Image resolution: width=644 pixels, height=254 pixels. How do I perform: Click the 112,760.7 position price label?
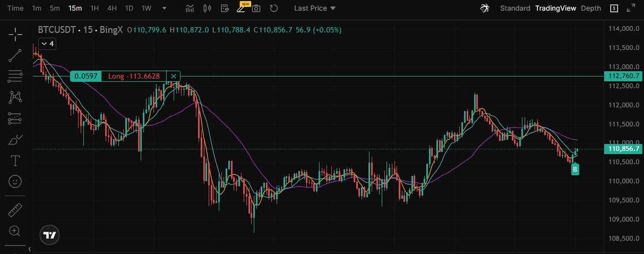624,76
